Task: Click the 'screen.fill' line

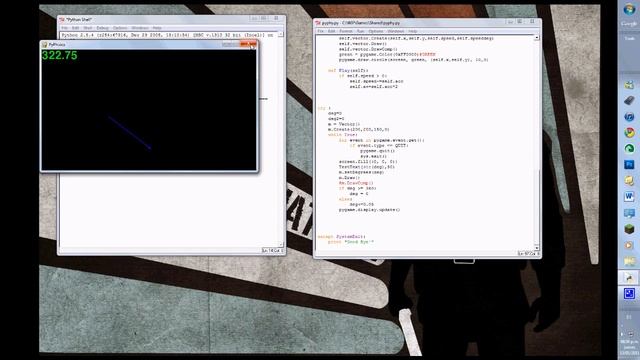Action: click(368, 162)
